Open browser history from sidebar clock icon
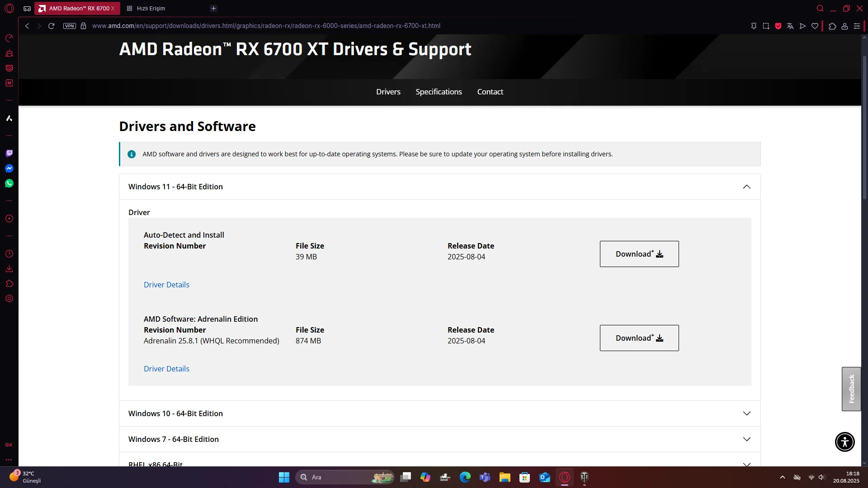868x488 pixels. (x=9, y=254)
